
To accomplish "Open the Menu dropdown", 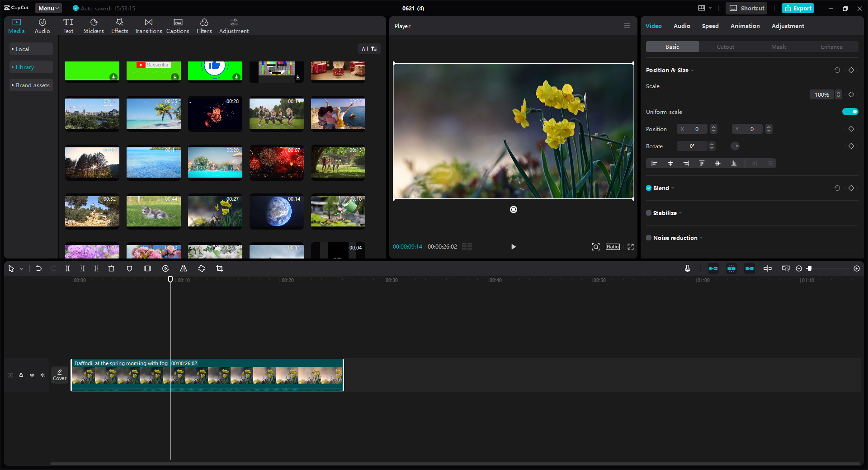I will (48, 8).
